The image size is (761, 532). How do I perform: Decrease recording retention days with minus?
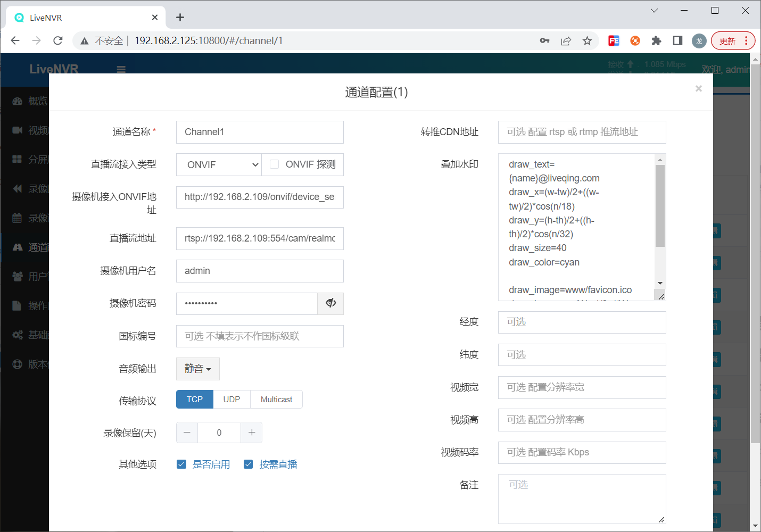(187, 433)
